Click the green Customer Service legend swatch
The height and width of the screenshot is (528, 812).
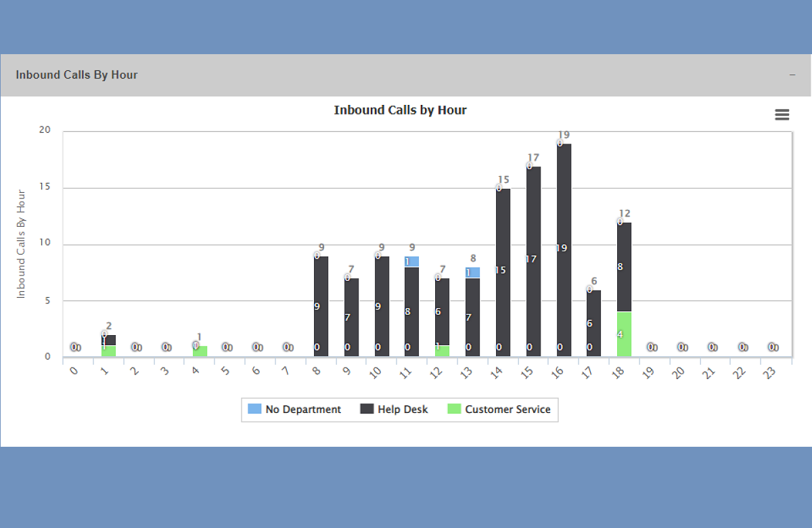point(455,409)
